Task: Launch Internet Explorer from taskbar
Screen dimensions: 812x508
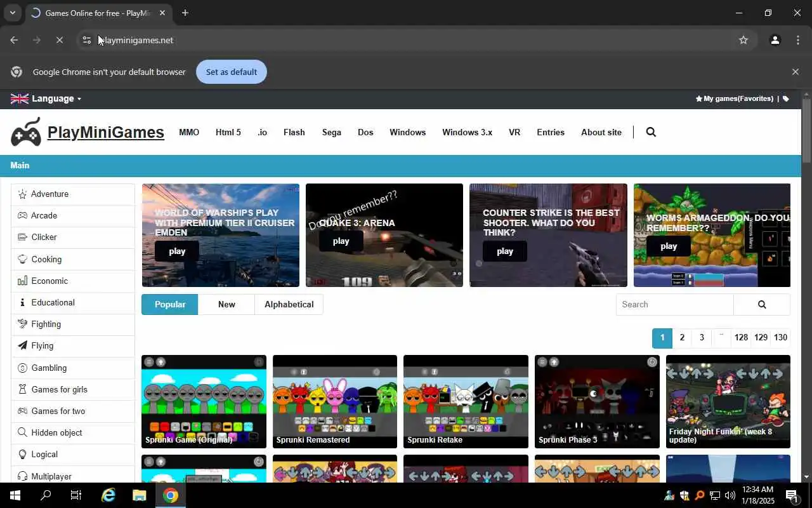Action: (x=108, y=495)
